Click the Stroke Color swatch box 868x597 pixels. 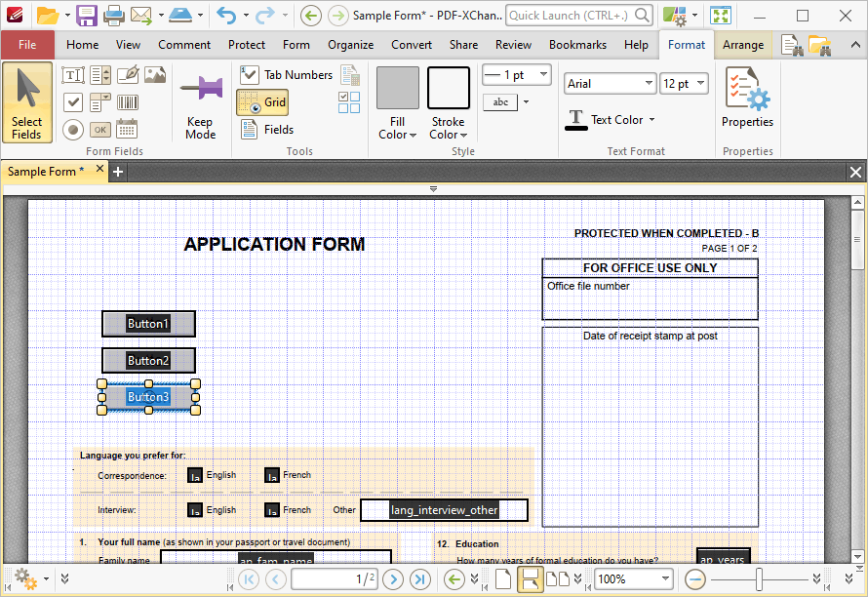[449, 88]
